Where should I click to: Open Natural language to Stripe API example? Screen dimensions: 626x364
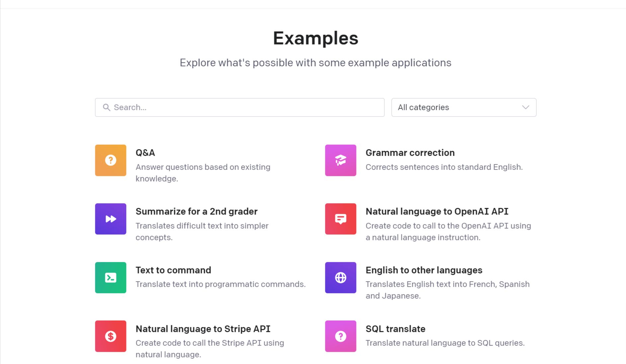pos(203,329)
